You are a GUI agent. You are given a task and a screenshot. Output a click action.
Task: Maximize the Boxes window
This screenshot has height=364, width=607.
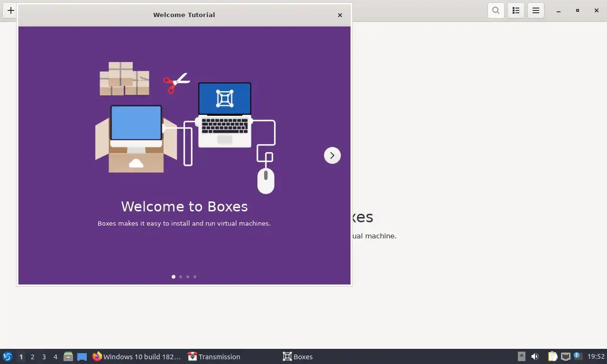tap(577, 10)
